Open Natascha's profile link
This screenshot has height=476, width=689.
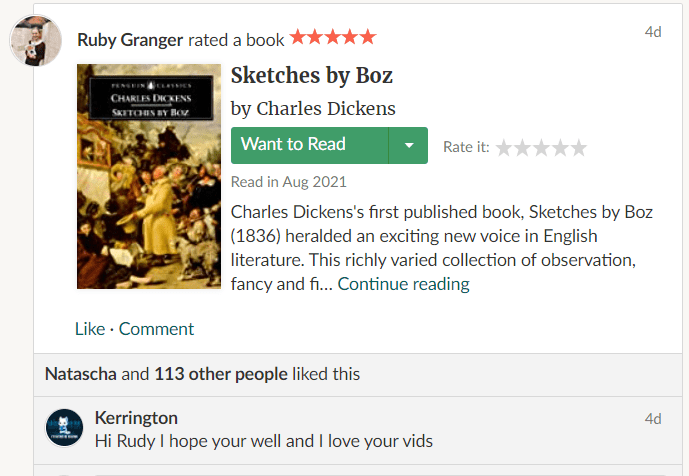[81, 374]
